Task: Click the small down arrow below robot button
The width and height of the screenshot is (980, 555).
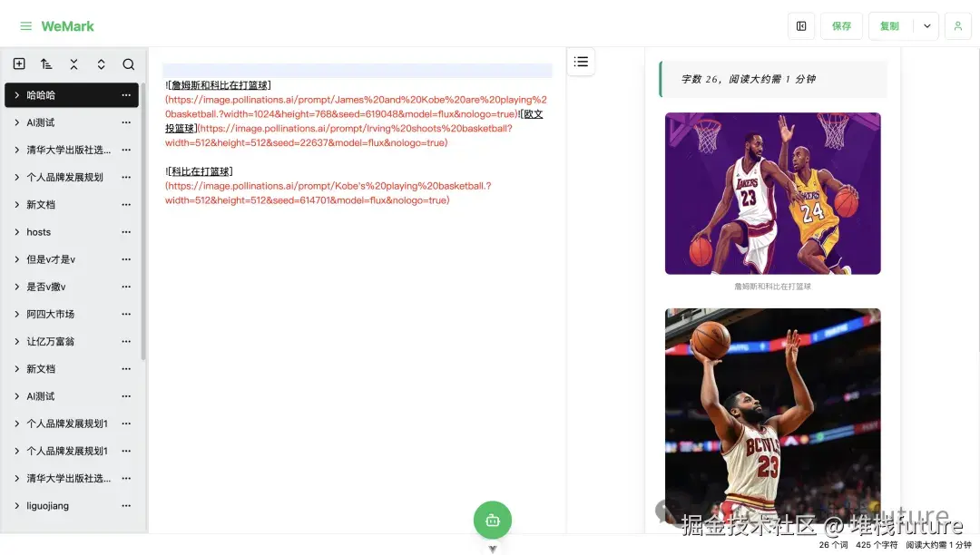Action: pyautogui.click(x=493, y=550)
